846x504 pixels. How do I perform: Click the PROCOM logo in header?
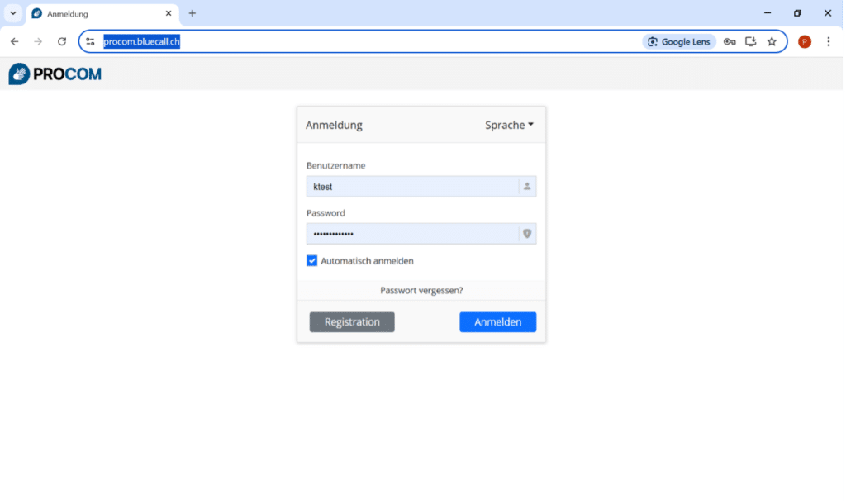55,74
